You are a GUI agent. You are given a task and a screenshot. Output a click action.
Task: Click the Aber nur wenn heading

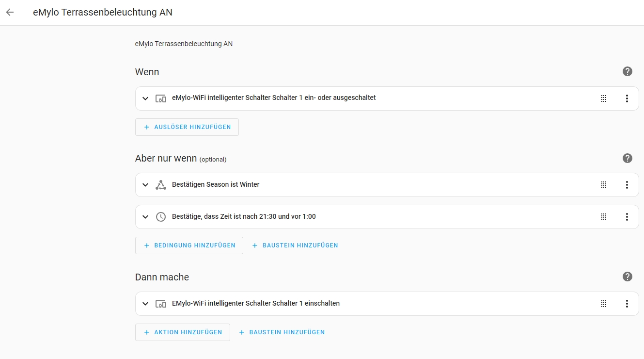click(166, 158)
